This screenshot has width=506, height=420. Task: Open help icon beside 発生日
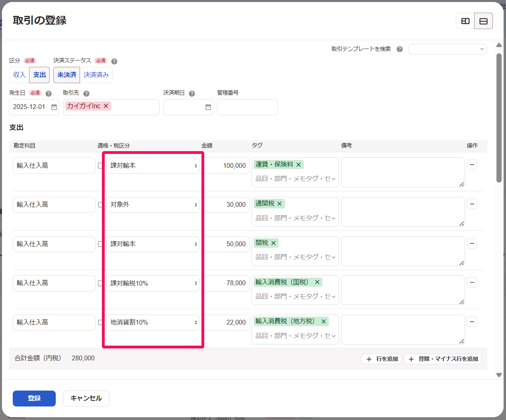(49, 94)
